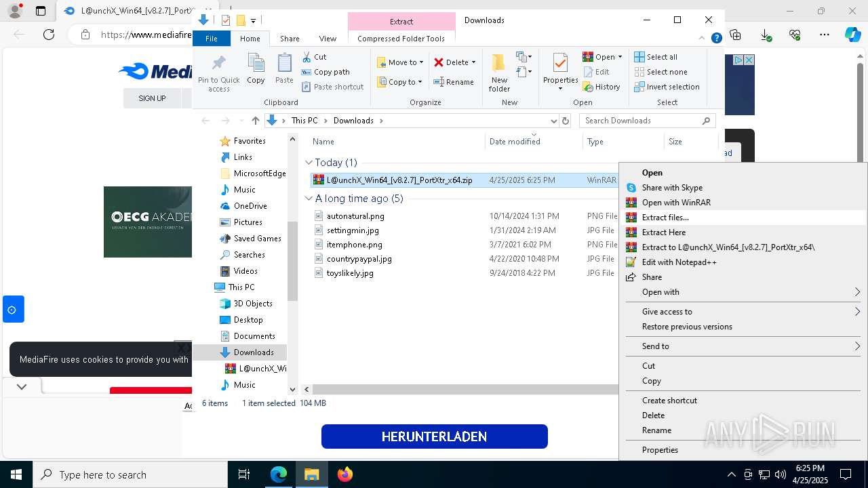Open Firefox from taskbar

coord(345,474)
